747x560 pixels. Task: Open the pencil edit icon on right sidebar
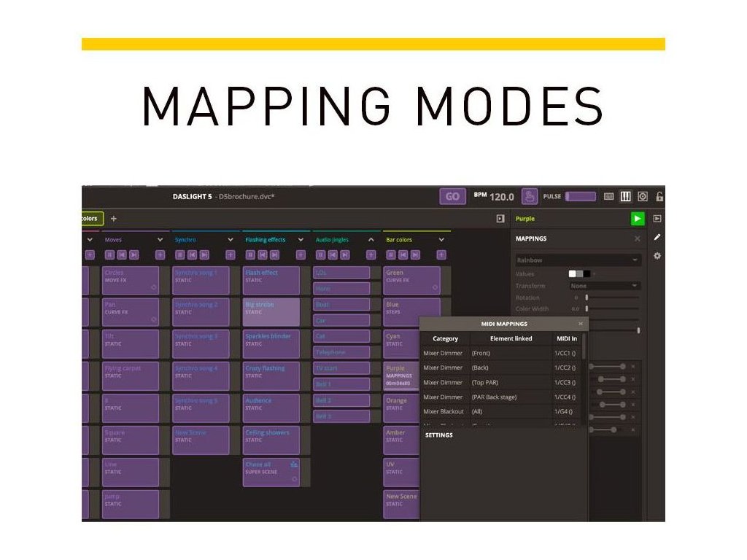pyautogui.click(x=657, y=237)
